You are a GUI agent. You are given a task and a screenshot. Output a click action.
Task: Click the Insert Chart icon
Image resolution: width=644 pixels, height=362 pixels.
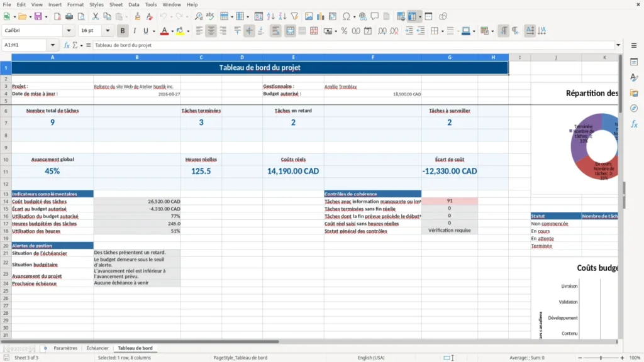pyautogui.click(x=321, y=16)
